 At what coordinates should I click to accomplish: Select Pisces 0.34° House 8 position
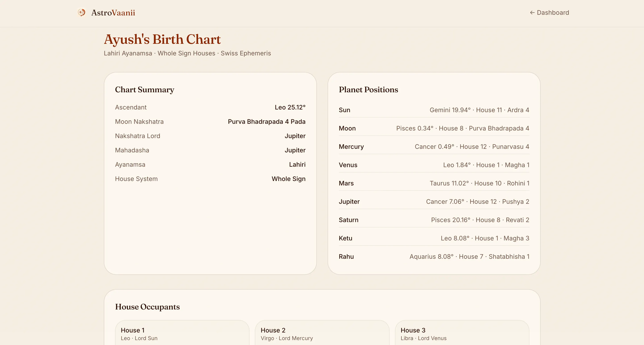point(463,128)
